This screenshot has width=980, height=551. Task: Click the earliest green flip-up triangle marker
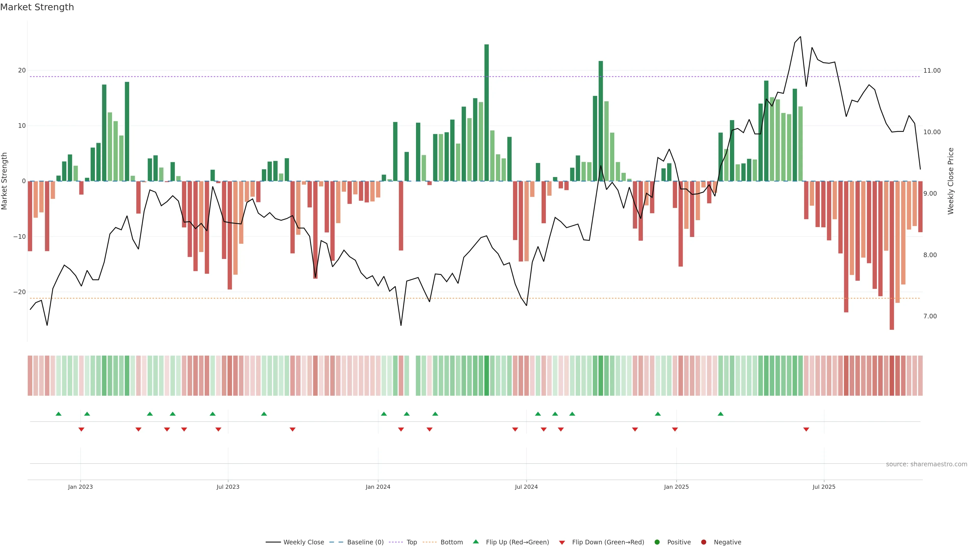[59, 414]
